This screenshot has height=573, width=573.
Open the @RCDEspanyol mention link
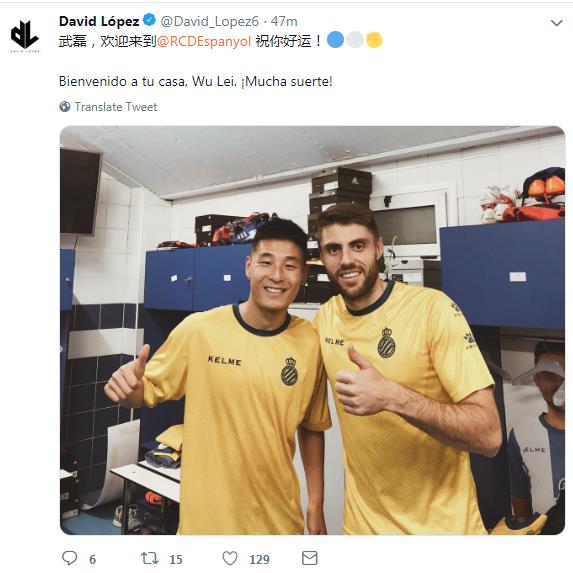coord(204,41)
